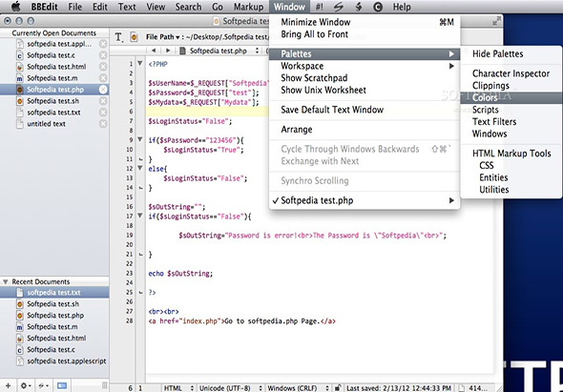Choose Bring All to Front
Image resolution: width=563 pixels, height=392 pixels.
point(365,34)
